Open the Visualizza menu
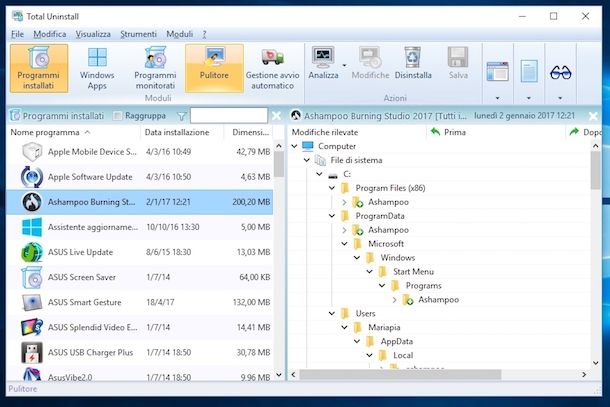 (93, 34)
